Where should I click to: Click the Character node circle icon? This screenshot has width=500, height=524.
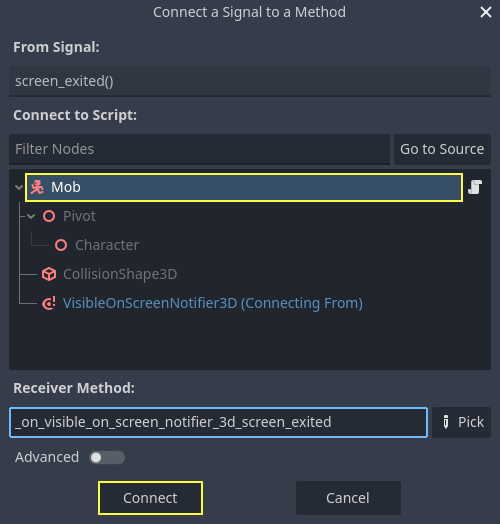(61, 245)
